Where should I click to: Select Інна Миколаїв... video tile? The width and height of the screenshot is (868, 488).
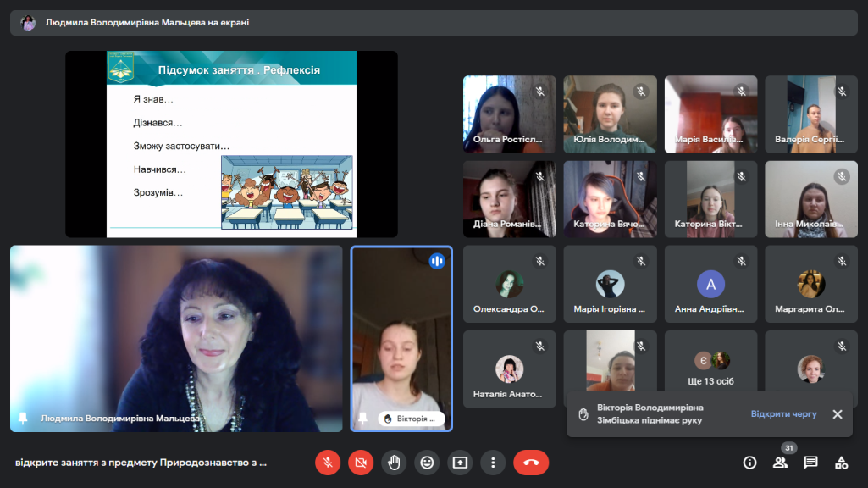(x=811, y=199)
